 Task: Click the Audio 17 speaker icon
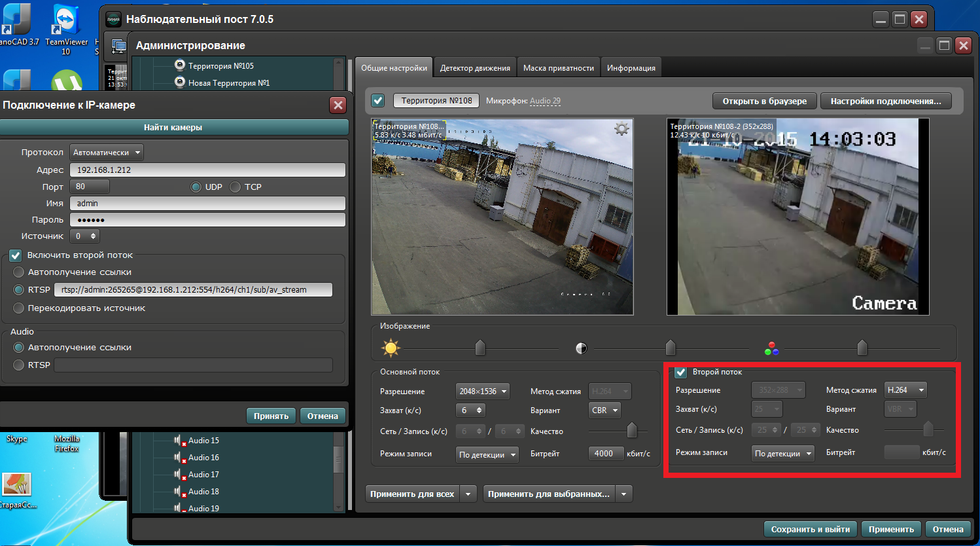click(x=177, y=475)
